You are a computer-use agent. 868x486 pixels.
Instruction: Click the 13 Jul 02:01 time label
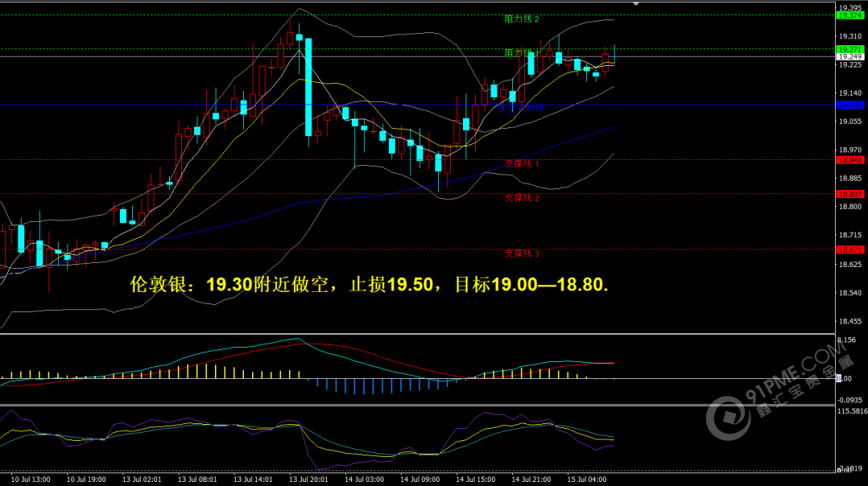pos(142,480)
